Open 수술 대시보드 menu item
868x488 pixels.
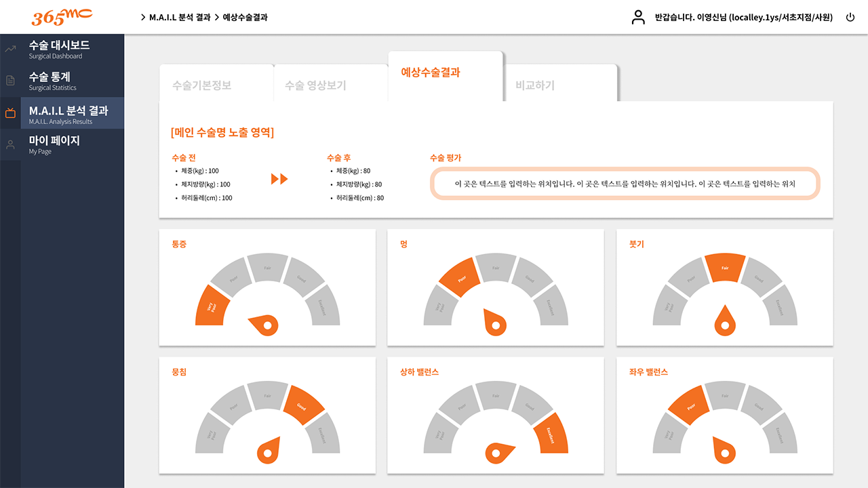pos(59,49)
